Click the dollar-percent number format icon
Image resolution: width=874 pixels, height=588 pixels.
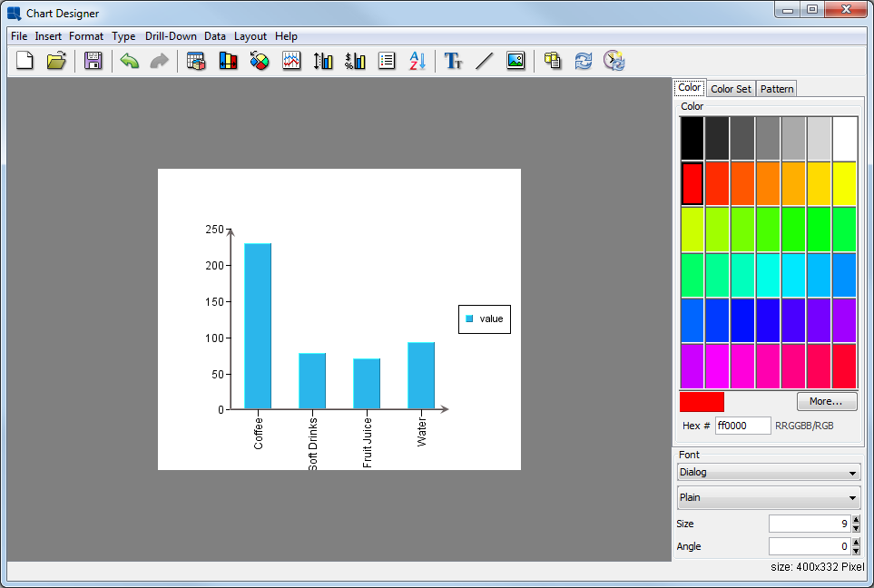click(x=355, y=60)
